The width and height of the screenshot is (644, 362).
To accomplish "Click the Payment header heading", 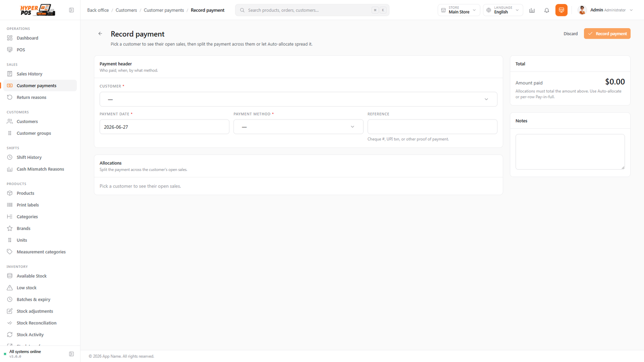I will click(x=116, y=64).
